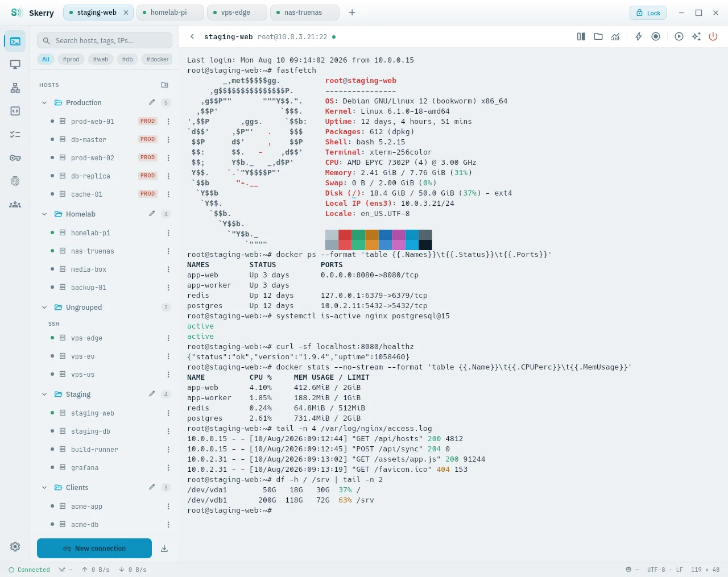Open the team members sidebar icon
728x577 pixels.
point(15,204)
